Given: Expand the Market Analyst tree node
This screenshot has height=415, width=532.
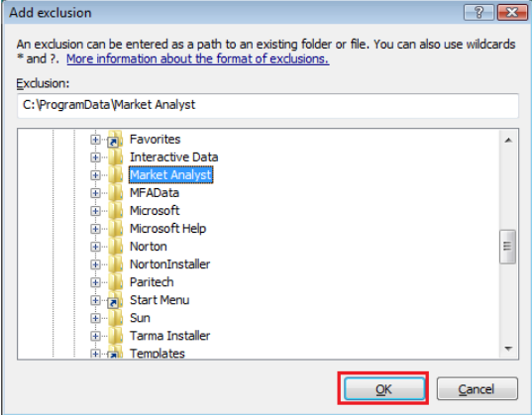Looking at the screenshot, I should point(95,175).
